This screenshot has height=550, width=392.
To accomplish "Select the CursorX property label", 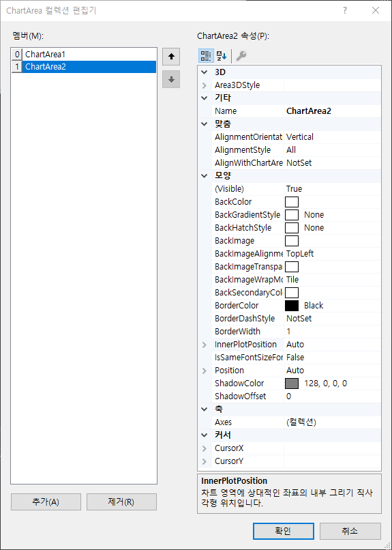I will 229,448.
